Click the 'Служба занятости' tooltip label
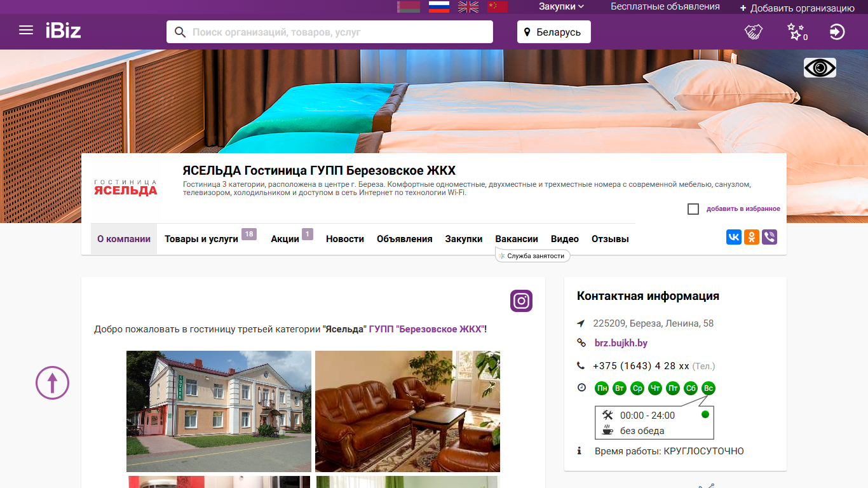The width and height of the screenshot is (868, 488). point(532,255)
